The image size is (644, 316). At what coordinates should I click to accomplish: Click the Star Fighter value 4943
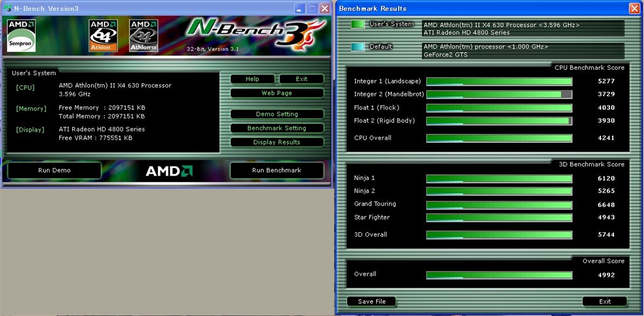(606, 217)
